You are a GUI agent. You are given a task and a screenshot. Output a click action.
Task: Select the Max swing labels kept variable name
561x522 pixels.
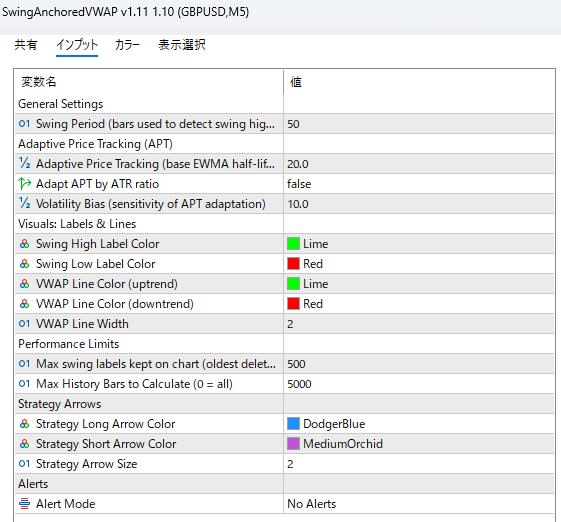[156, 364]
